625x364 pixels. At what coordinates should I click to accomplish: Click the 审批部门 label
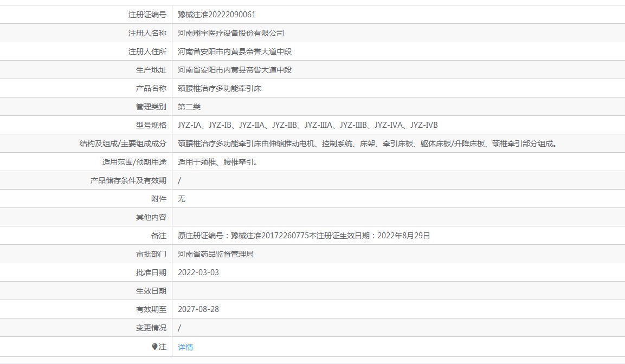tap(151, 254)
